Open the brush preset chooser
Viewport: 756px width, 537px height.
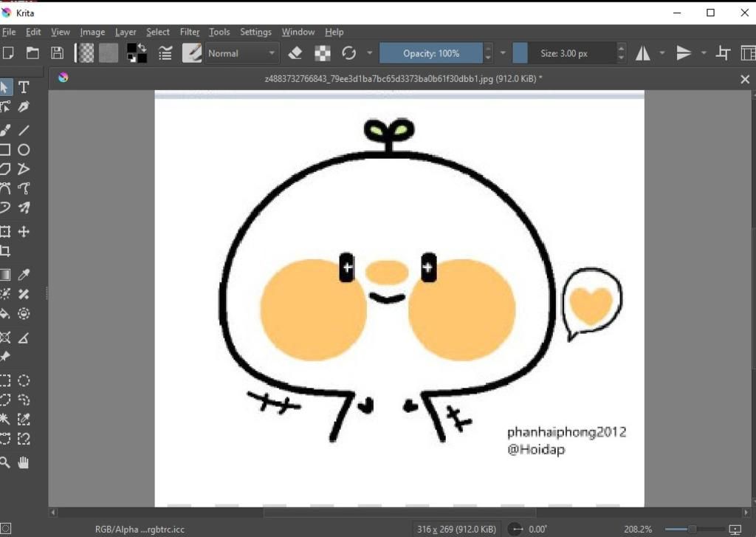pos(192,53)
